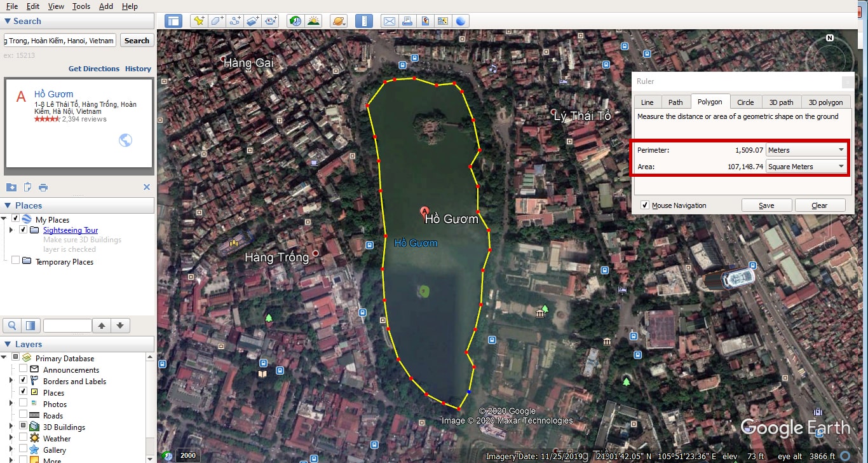
Task: Expand the Sightseeing Tour folder arrow
Action: coord(11,230)
